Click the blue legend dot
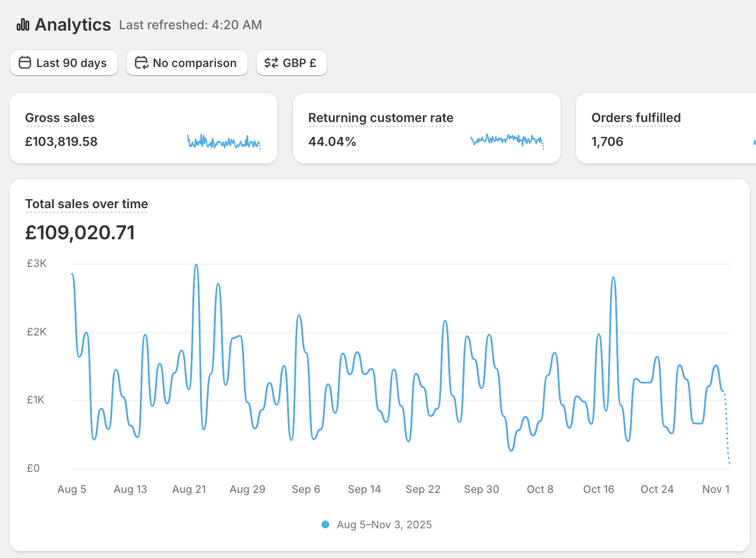This screenshot has width=756, height=558. (x=325, y=525)
